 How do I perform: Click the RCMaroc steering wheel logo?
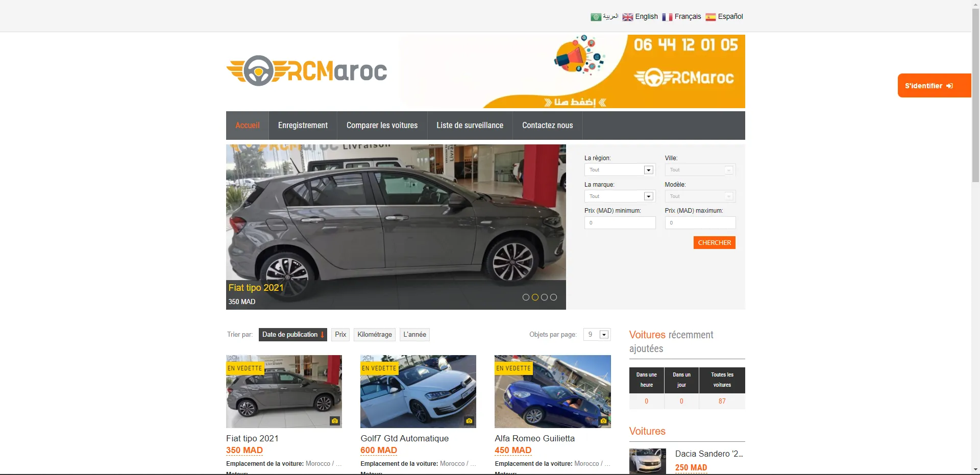click(x=306, y=70)
